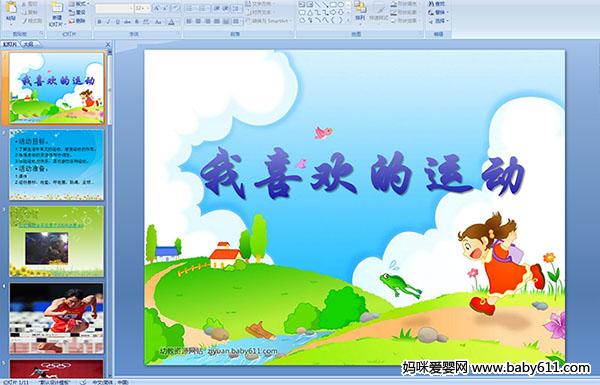This screenshot has width=600, height=385.
Task: Switch to the Outline tab in pane
Action: (x=28, y=44)
